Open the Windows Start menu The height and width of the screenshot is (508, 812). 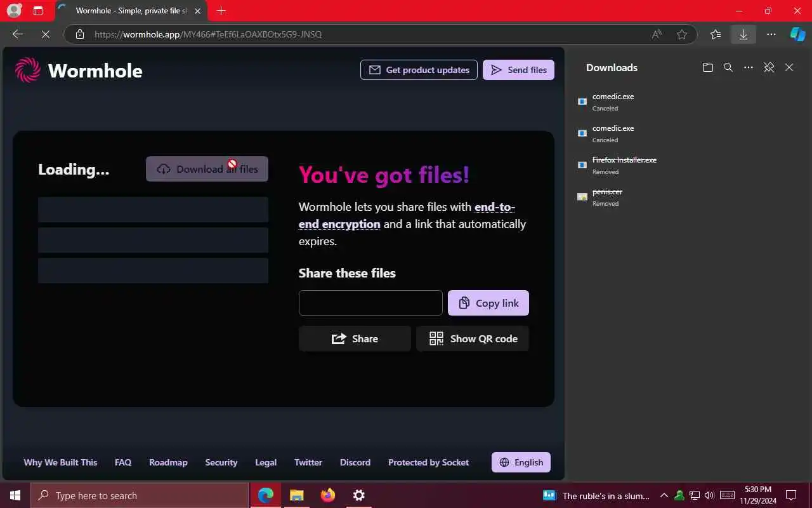[15, 495]
